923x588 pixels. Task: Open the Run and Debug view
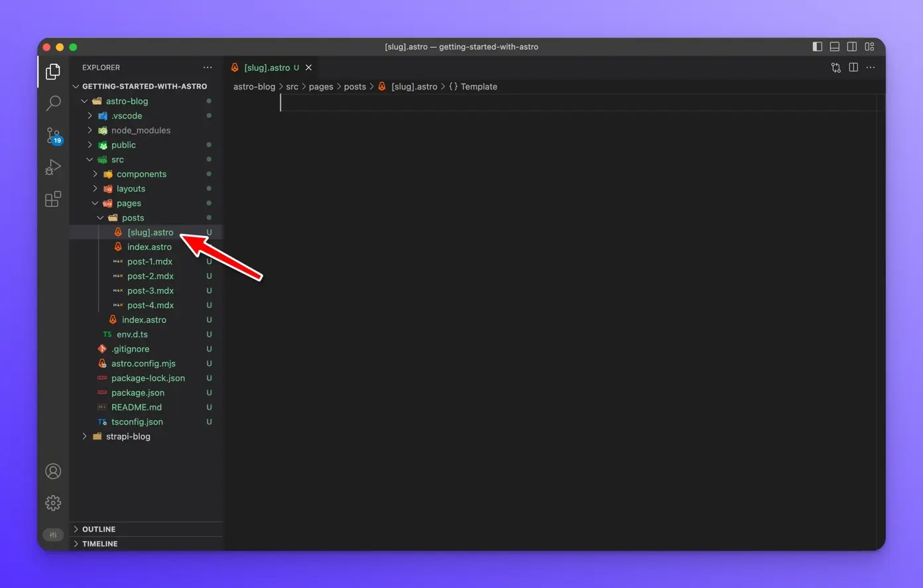53,168
